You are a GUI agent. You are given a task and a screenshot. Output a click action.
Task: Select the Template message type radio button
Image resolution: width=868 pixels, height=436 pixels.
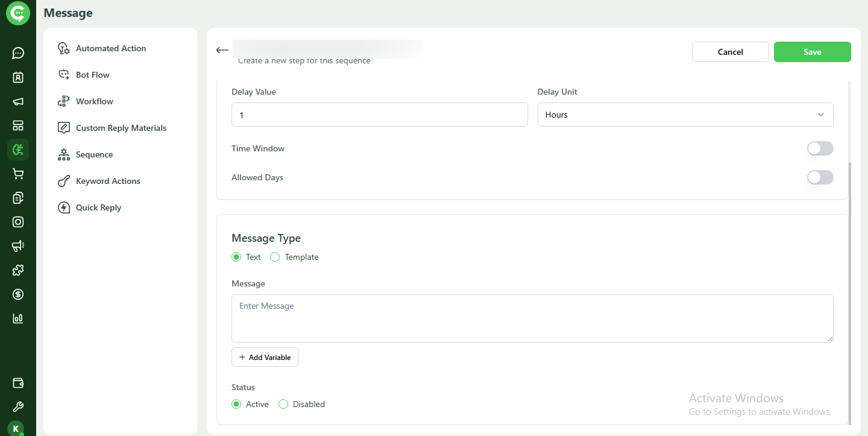tap(275, 257)
